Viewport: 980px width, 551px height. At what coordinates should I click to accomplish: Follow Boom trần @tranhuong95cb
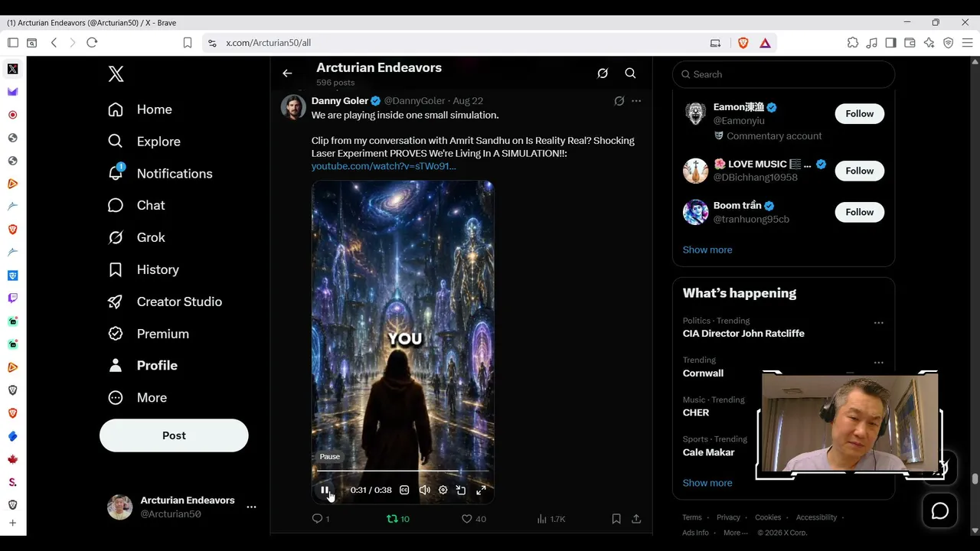(x=859, y=212)
